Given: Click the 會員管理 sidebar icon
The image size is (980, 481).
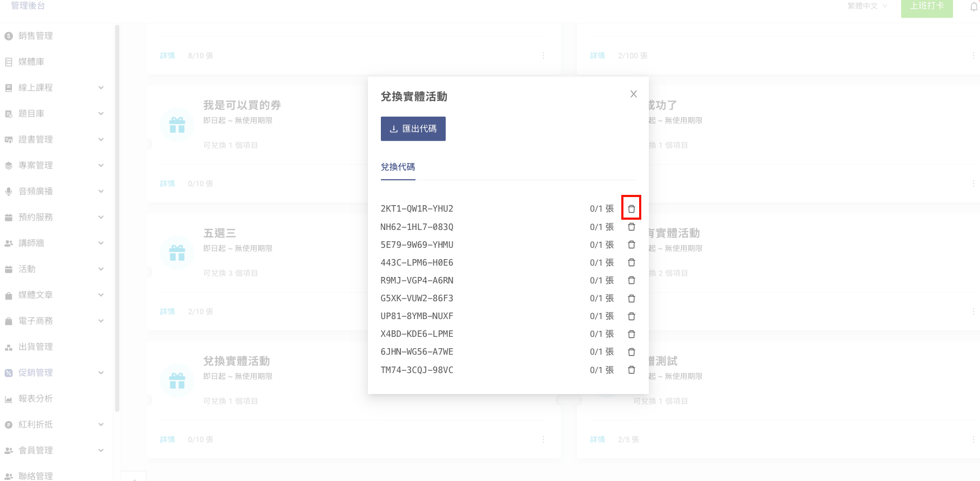Looking at the screenshot, I should point(9,450).
